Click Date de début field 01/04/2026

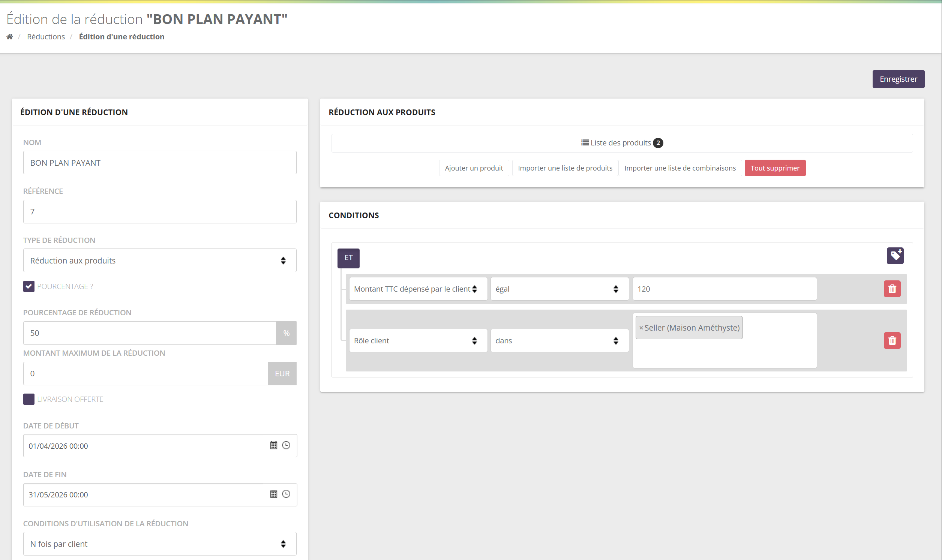(x=143, y=446)
